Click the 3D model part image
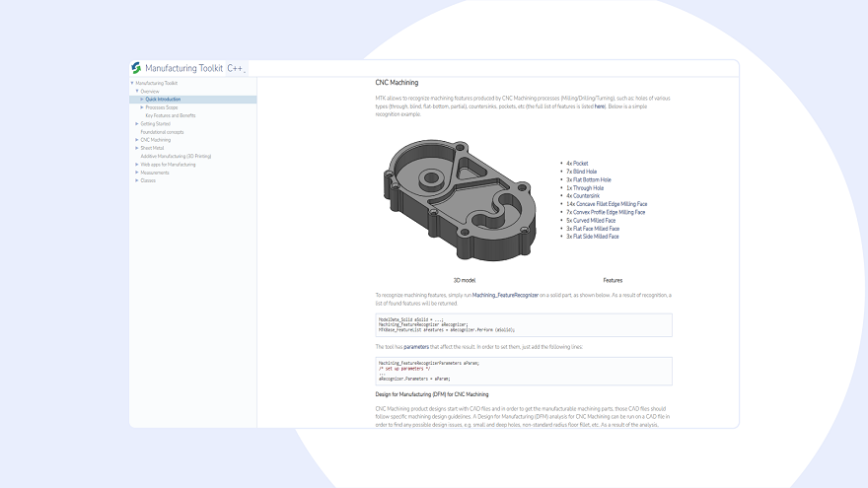The image size is (868, 488). (x=460, y=200)
